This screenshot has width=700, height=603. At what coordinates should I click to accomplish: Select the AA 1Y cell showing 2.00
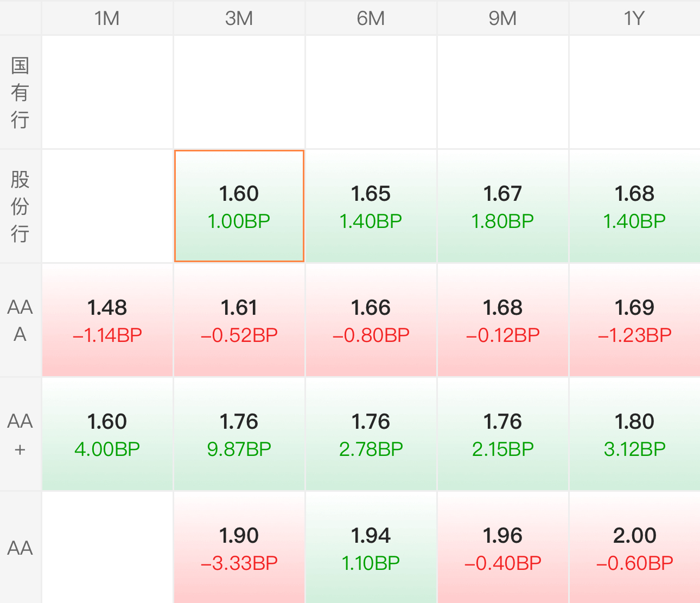(634, 548)
